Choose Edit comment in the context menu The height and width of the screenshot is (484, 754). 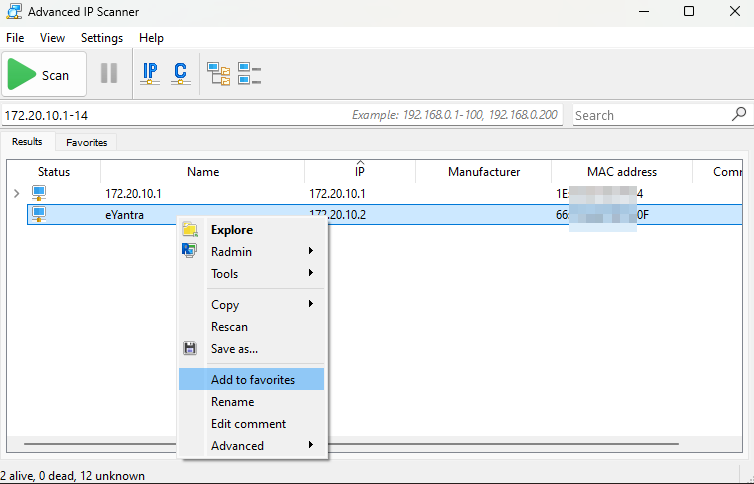click(251, 423)
